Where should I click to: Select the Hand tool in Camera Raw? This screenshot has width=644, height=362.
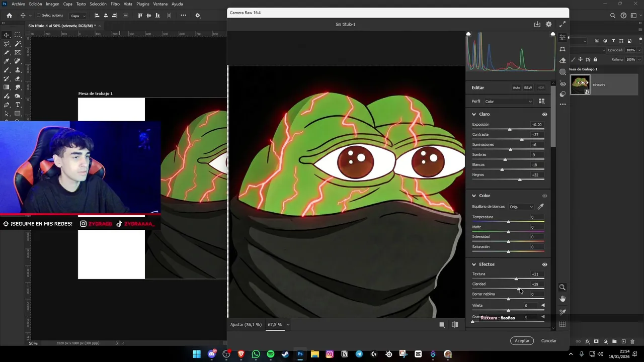point(562,299)
